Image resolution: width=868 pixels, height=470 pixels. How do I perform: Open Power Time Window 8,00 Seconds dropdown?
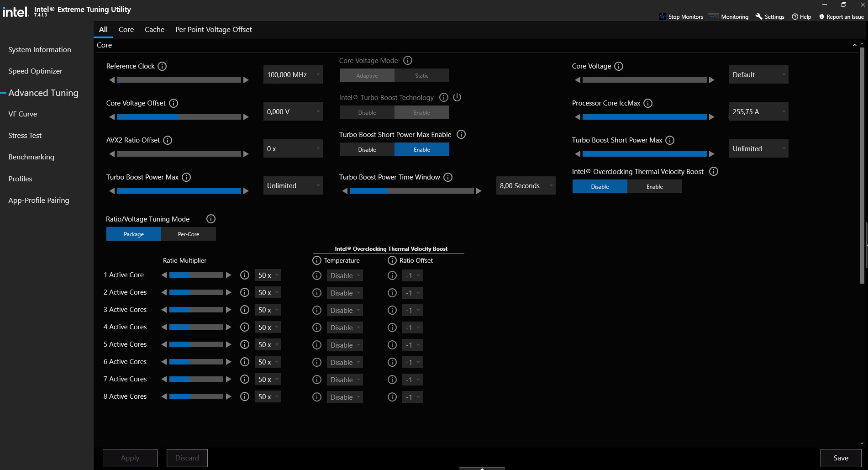point(526,186)
